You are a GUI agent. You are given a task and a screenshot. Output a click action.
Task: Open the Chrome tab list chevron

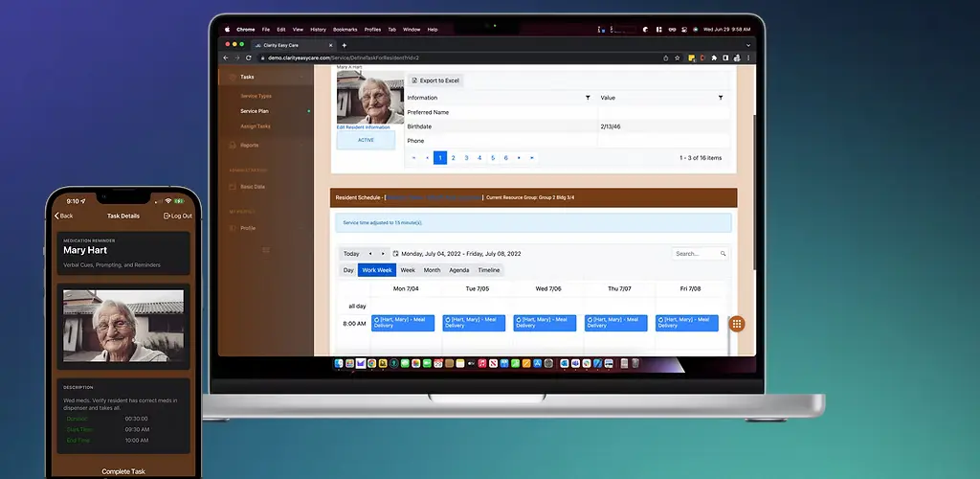tap(748, 45)
